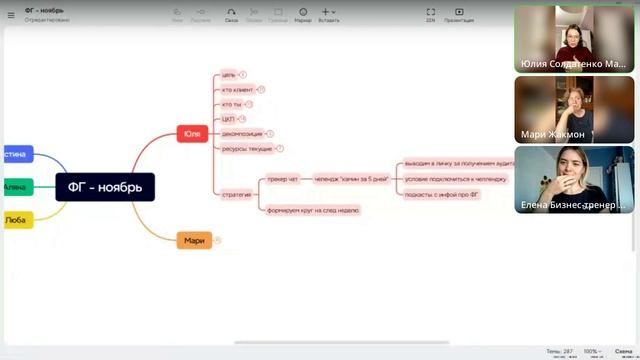Expand the кто ты branch counter
Image resolution: width=640 pixels, height=360 pixels.
(249, 104)
